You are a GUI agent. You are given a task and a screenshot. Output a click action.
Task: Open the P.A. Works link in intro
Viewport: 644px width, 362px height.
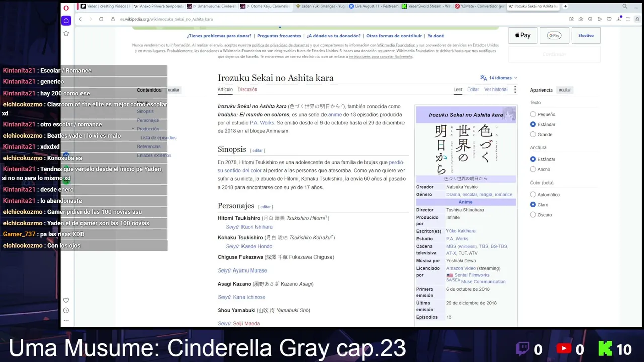coord(262,123)
